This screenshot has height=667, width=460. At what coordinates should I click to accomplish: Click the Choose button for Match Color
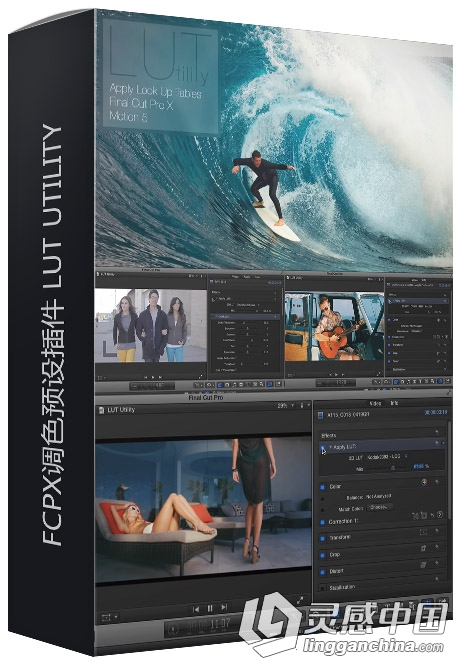tap(379, 507)
